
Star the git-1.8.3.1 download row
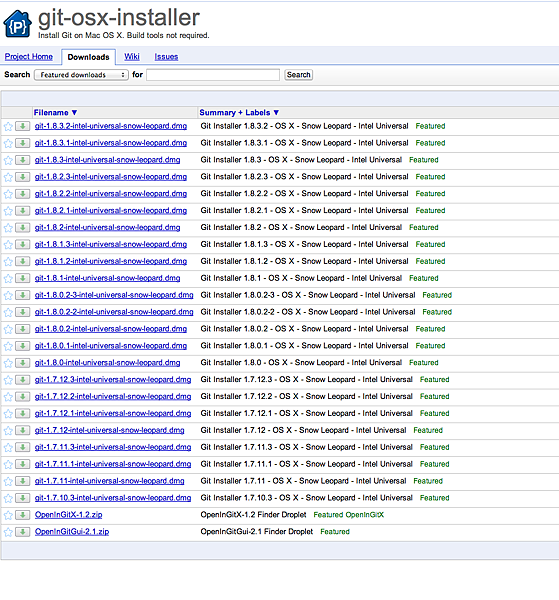click(8, 143)
